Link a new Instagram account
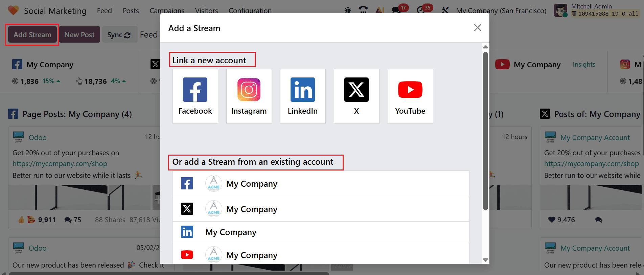644x275 pixels. click(x=249, y=96)
